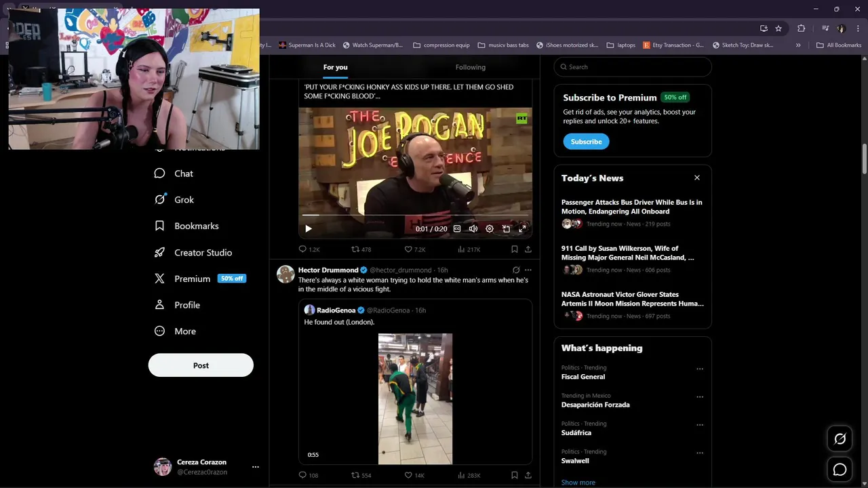Open more options for Desaparición Forzada trend
The height and width of the screenshot is (488, 868).
tap(700, 397)
